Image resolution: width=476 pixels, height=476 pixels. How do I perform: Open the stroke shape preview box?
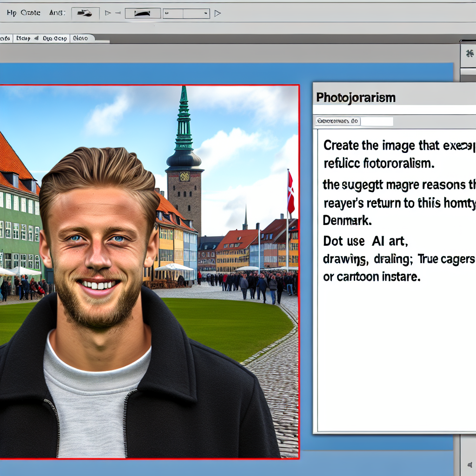pyautogui.click(x=143, y=13)
